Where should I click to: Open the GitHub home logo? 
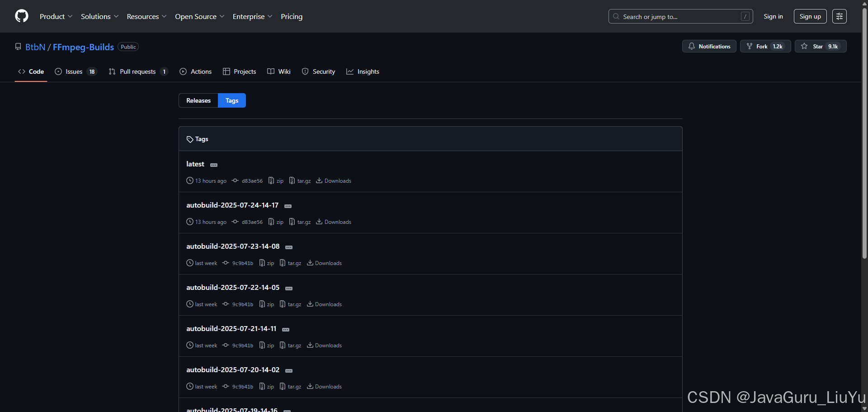coord(22,16)
